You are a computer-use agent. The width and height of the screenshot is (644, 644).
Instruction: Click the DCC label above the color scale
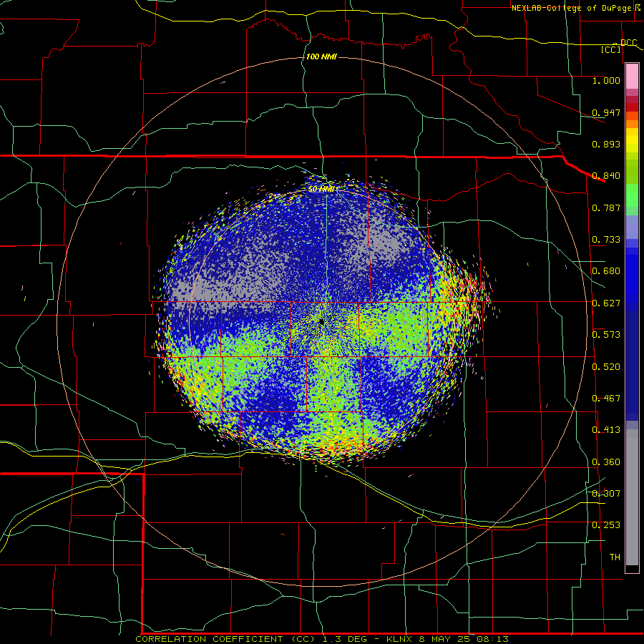628,43
